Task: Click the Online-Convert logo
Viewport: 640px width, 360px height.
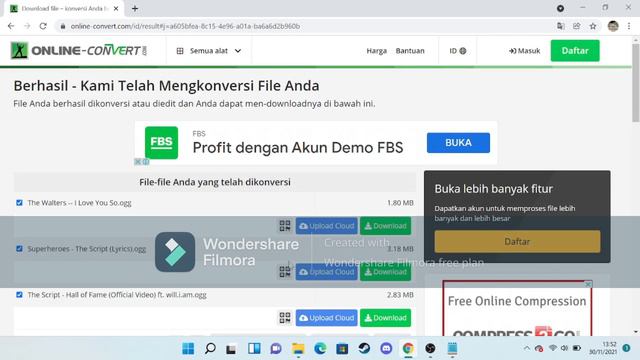Action: (79, 51)
